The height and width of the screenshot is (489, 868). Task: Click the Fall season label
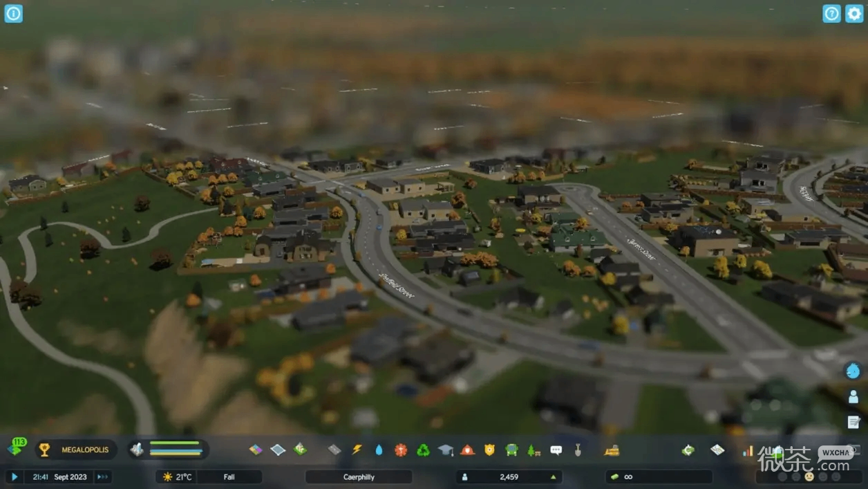[x=229, y=477]
